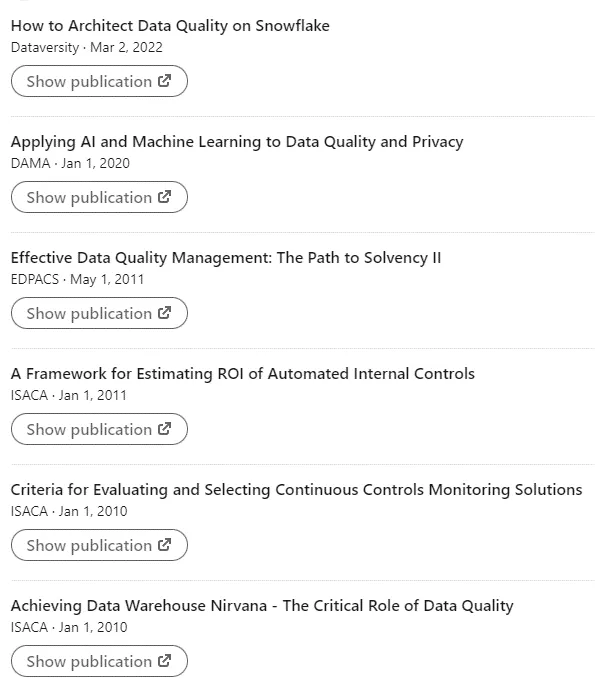The height and width of the screenshot is (678, 595).
Task: Show publication for How to Architect Data Quality
Action: click(x=99, y=81)
